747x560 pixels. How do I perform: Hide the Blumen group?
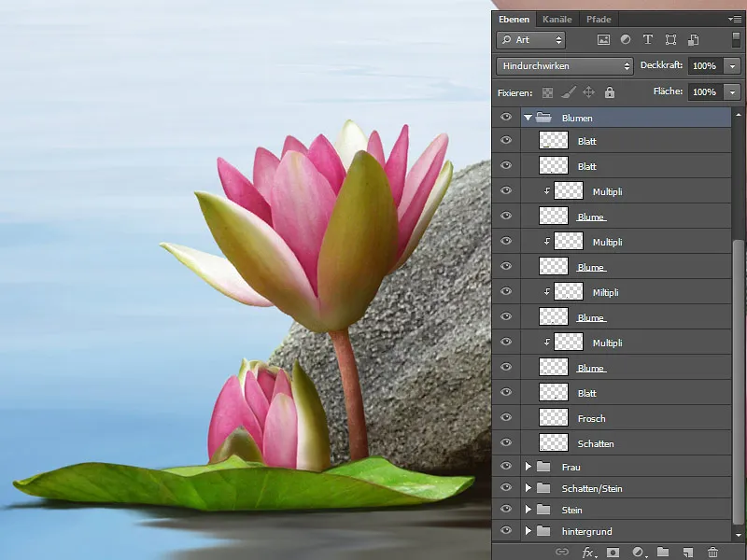[x=506, y=118]
